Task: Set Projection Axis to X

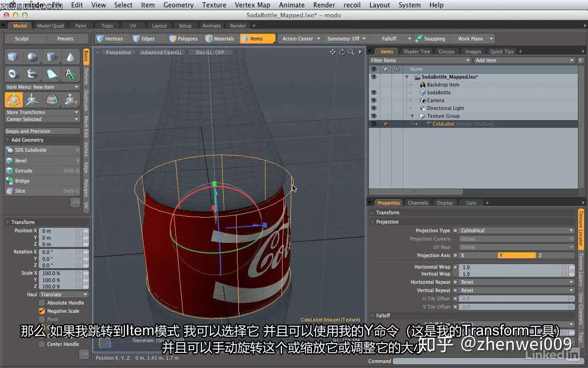Action: point(478,255)
